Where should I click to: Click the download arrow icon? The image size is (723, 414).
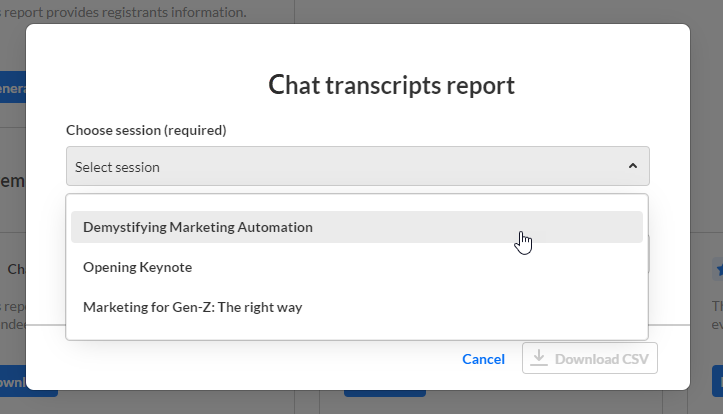point(539,358)
